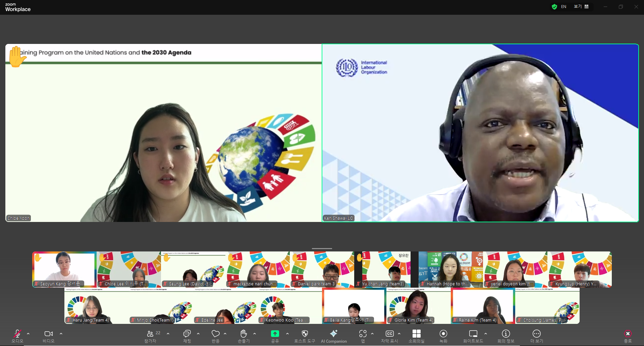Expand reactions options arrow

pyautogui.click(x=225, y=334)
